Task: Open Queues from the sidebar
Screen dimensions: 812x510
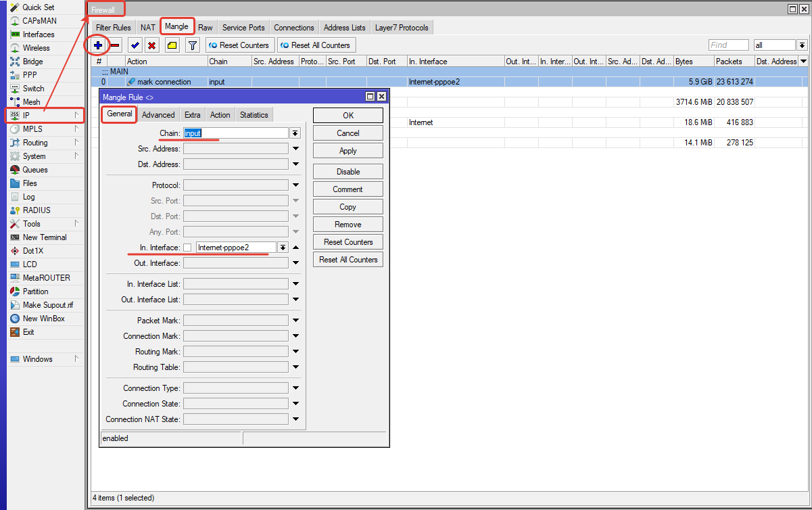Action: tap(34, 170)
